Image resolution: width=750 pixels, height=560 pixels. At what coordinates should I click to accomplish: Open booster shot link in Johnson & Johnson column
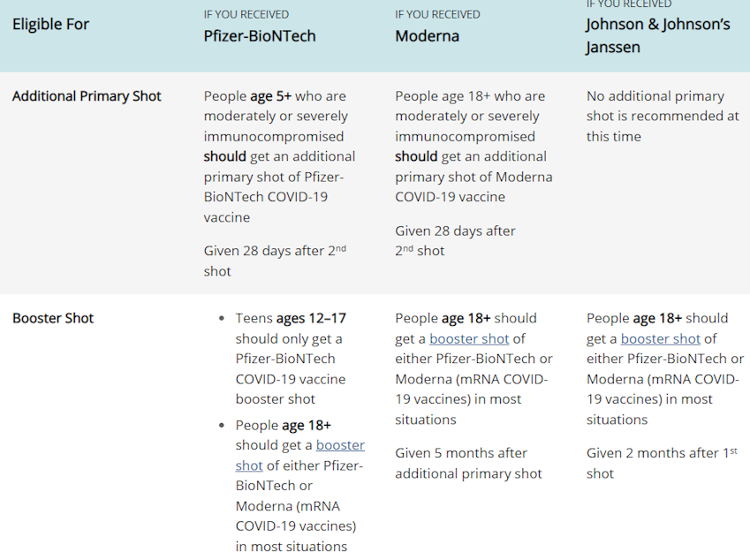tap(660, 338)
